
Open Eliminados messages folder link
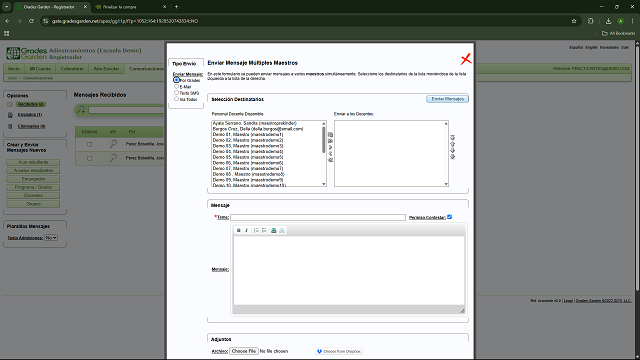tap(31, 126)
